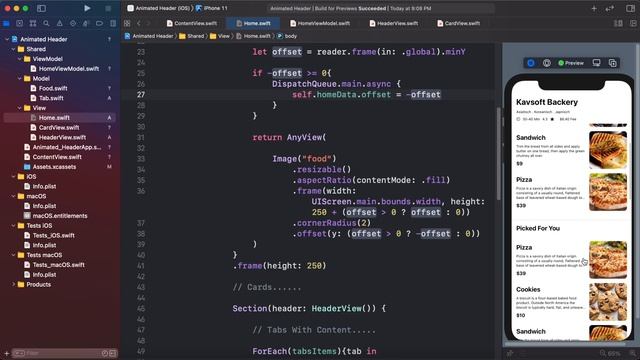Collapse the Tests iOS folder
The image size is (640, 360).
[x=13, y=225]
